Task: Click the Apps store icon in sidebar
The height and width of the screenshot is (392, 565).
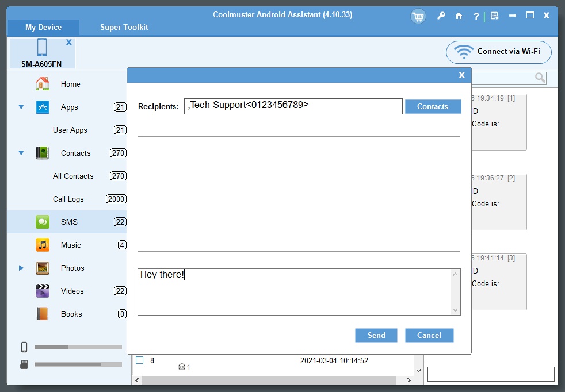Action: click(43, 107)
